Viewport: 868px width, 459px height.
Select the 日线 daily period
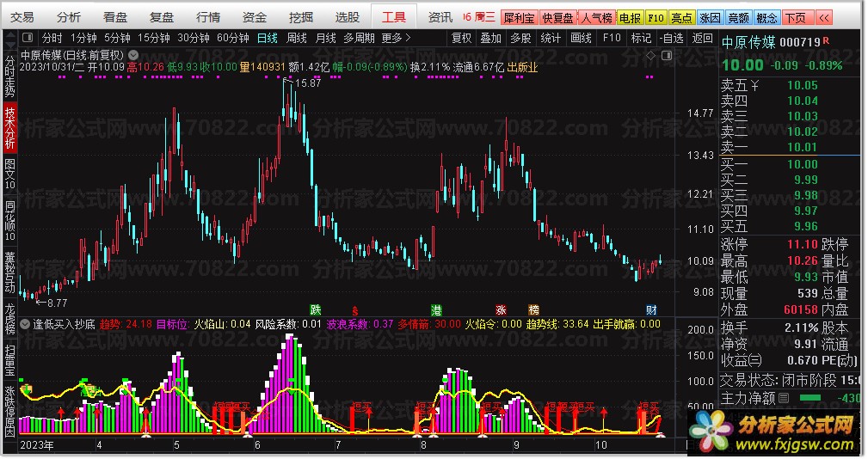268,38
